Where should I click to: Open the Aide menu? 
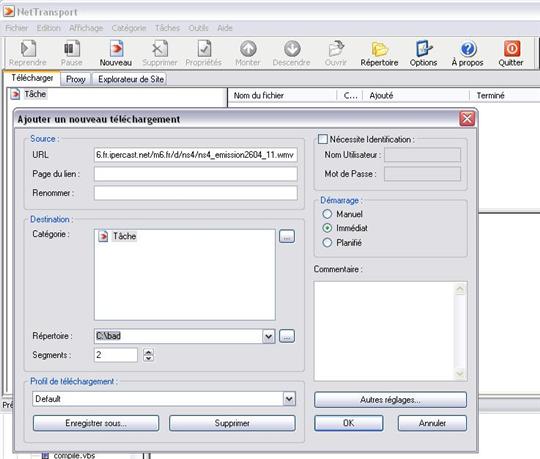pyautogui.click(x=225, y=28)
